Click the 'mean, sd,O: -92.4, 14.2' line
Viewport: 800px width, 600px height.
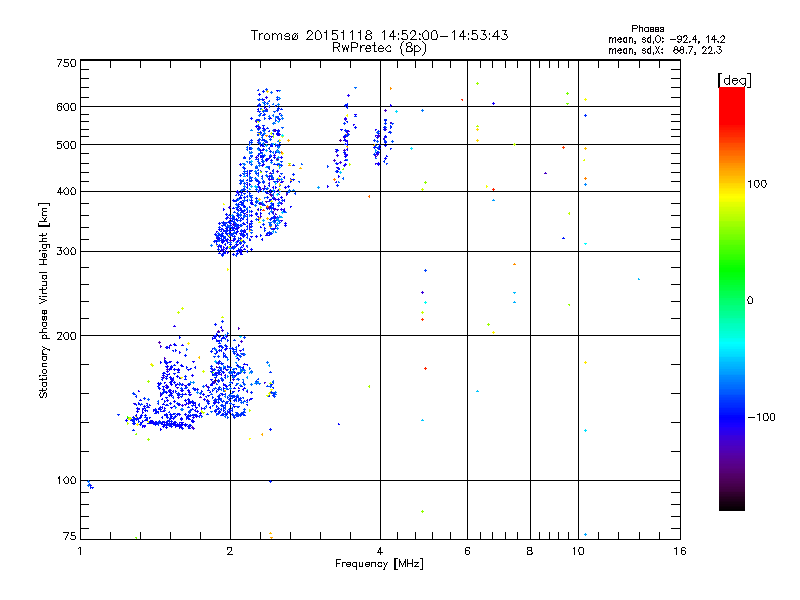[666, 39]
